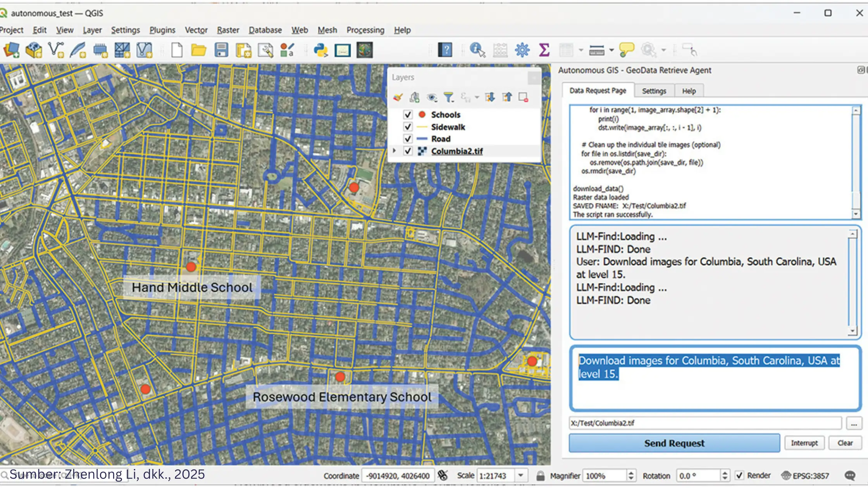Open Processing Toolbox gear icon
This screenshot has height=488, width=868.
coord(522,50)
